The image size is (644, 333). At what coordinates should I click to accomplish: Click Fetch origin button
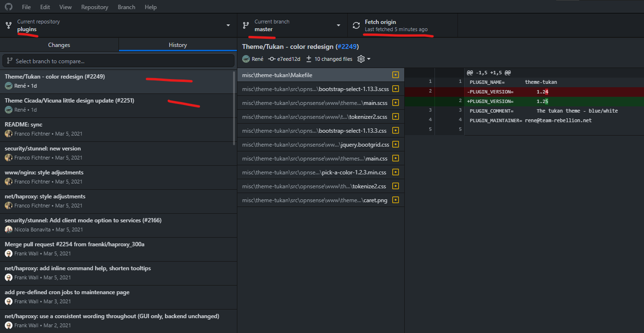[402, 25]
